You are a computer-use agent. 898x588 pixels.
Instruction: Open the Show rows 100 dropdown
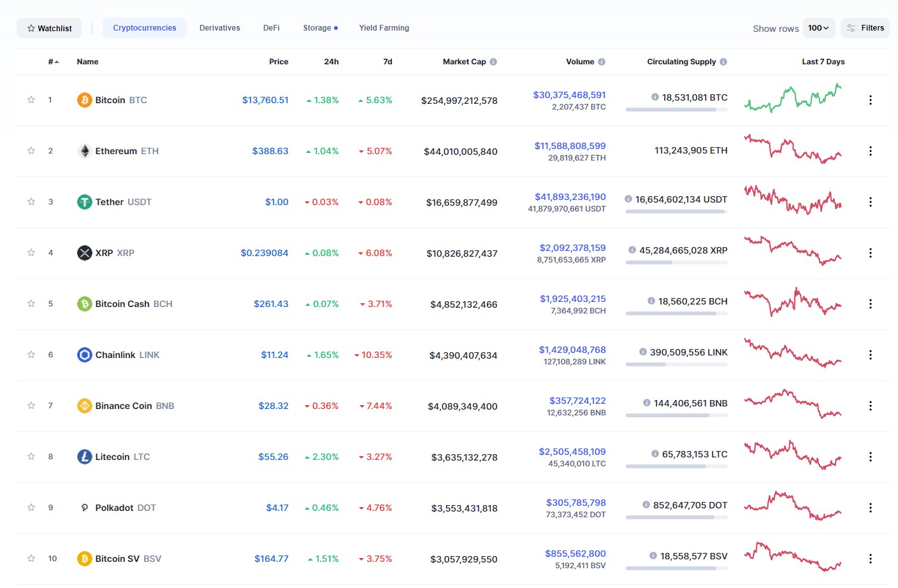pos(818,28)
